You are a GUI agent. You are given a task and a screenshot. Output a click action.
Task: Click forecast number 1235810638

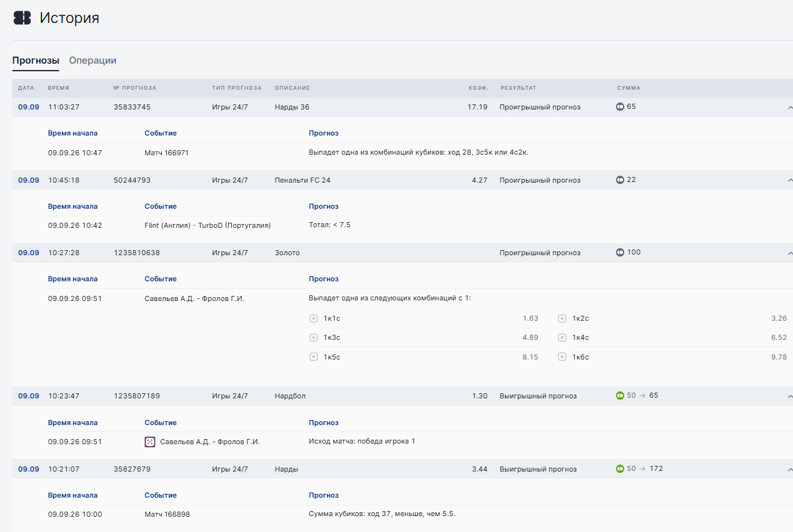137,253
